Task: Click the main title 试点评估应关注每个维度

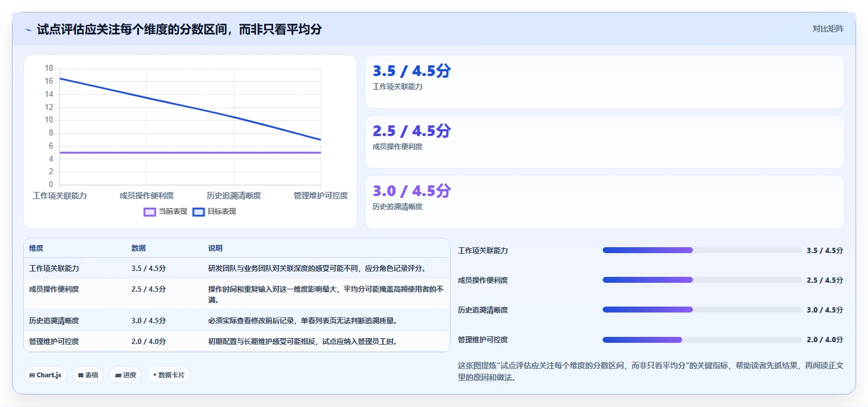Action: 179,29
